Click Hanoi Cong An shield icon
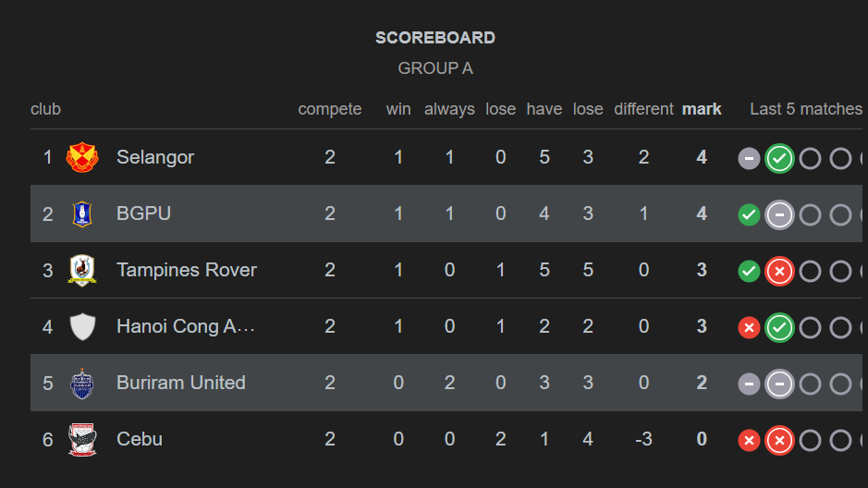This screenshot has height=488, width=868. (82, 326)
